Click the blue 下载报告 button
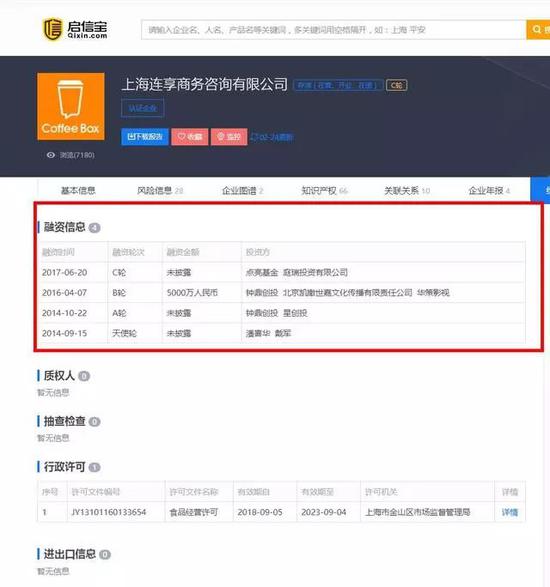 145,137
